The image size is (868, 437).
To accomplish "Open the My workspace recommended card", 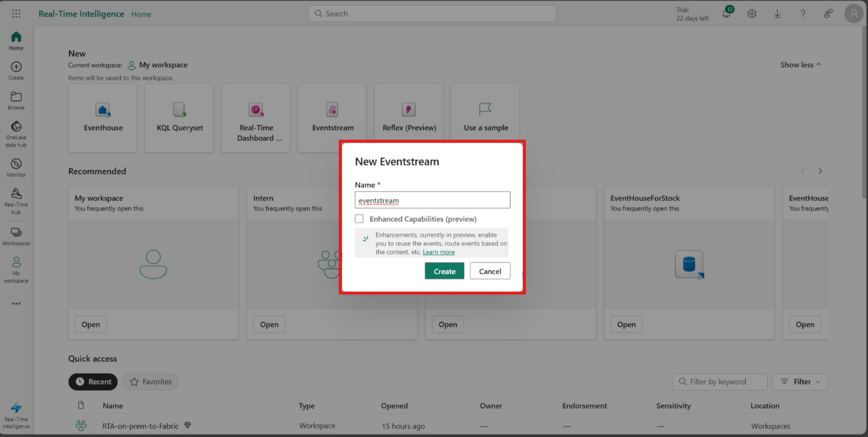I will click(154, 263).
